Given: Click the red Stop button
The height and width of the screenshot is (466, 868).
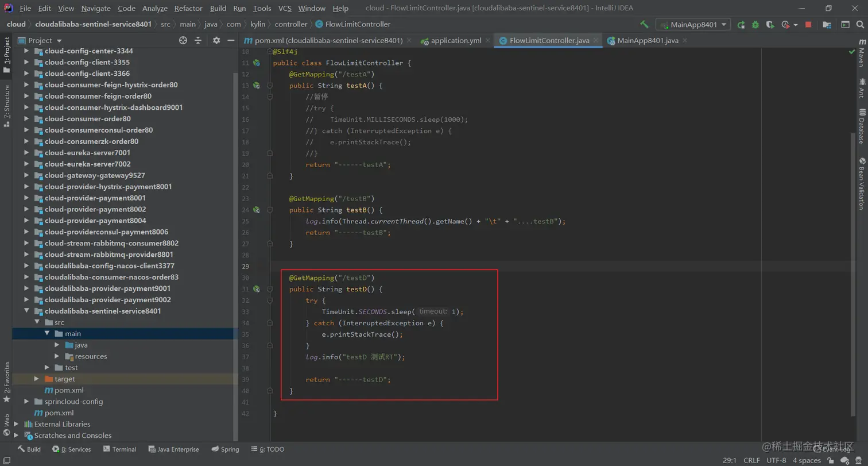Looking at the screenshot, I should pyautogui.click(x=808, y=25).
